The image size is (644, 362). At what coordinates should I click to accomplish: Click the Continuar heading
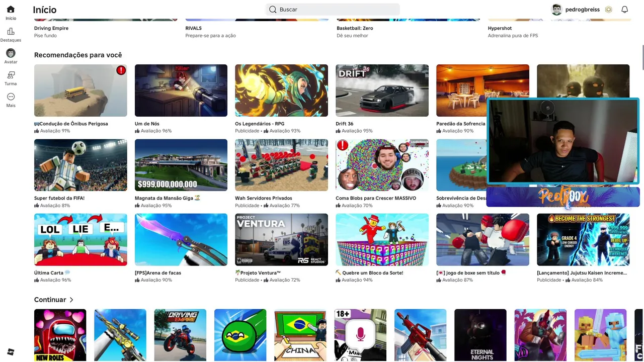(50, 300)
